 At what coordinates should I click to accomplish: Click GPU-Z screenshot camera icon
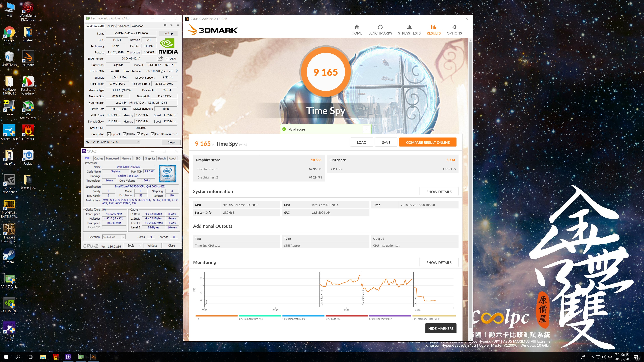pyautogui.click(x=165, y=25)
